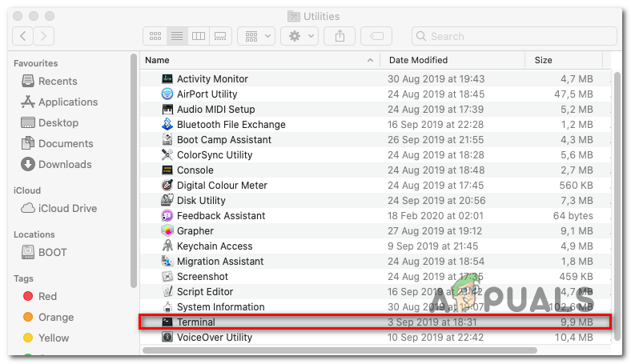Open the Action gear dropdown menu

299,36
